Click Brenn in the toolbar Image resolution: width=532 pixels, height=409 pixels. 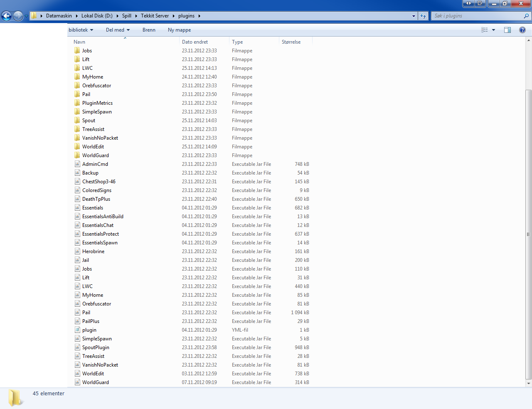tap(149, 30)
